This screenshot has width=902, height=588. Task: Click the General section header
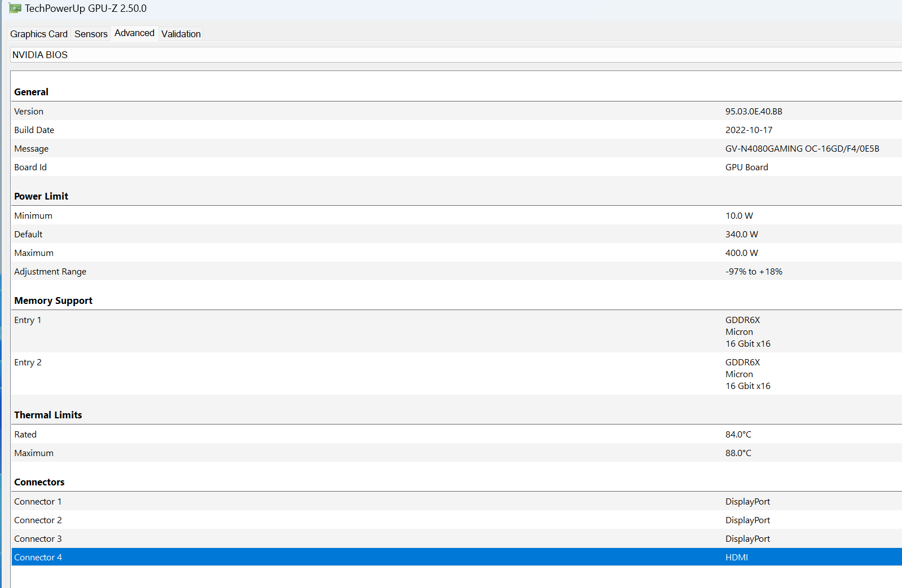(x=32, y=92)
